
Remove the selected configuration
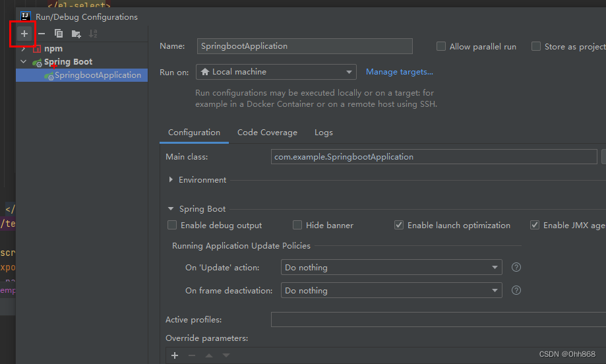click(x=42, y=34)
